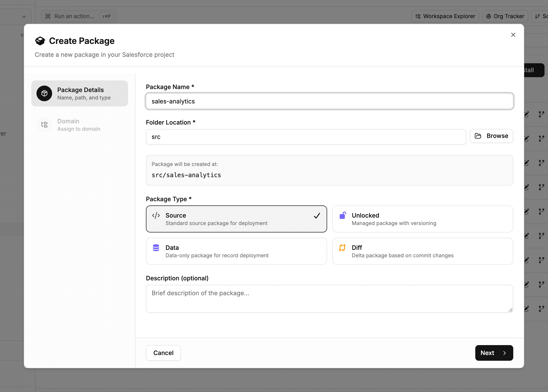Select the Package Details step
Image resolution: width=548 pixels, height=392 pixels.
79,94
